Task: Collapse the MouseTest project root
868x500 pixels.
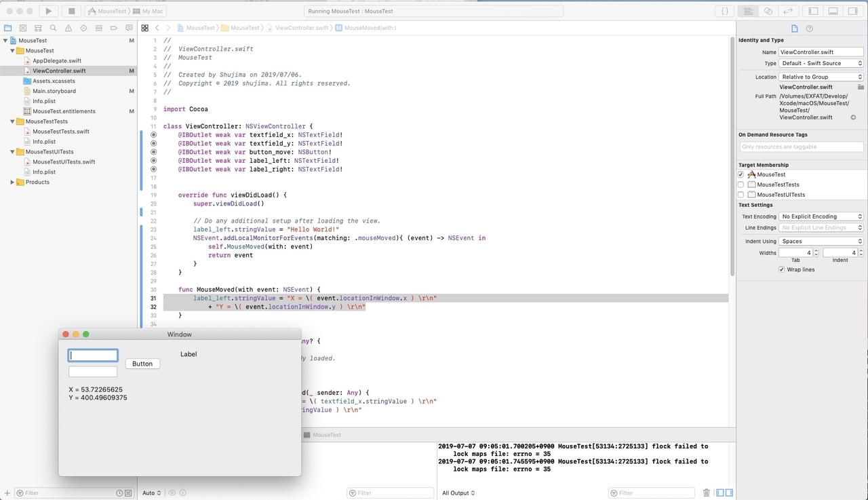Action: pos(5,41)
